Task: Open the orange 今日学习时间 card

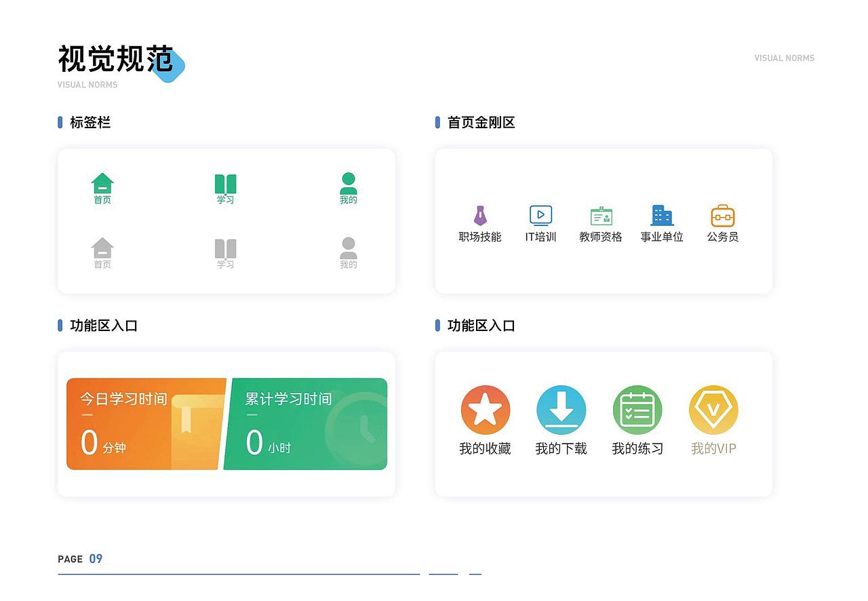Action: click(146, 424)
